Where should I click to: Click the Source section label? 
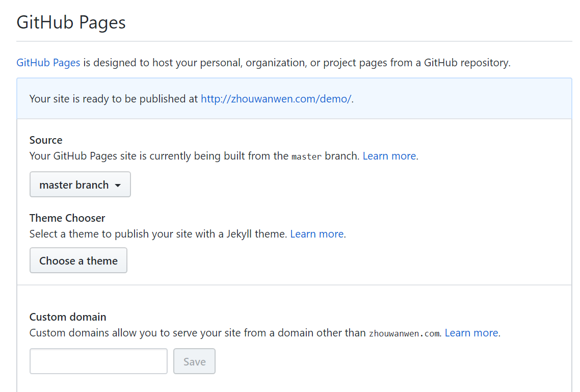pos(46,140)
